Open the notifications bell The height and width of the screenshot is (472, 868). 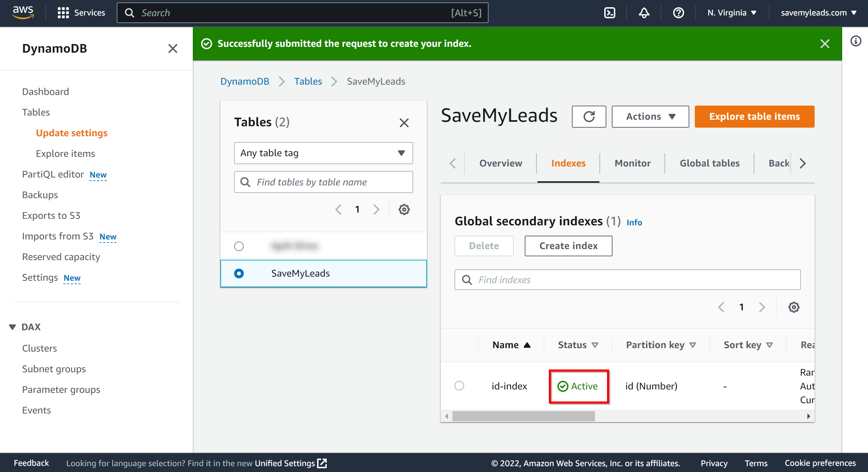click(x=644, y=13)
